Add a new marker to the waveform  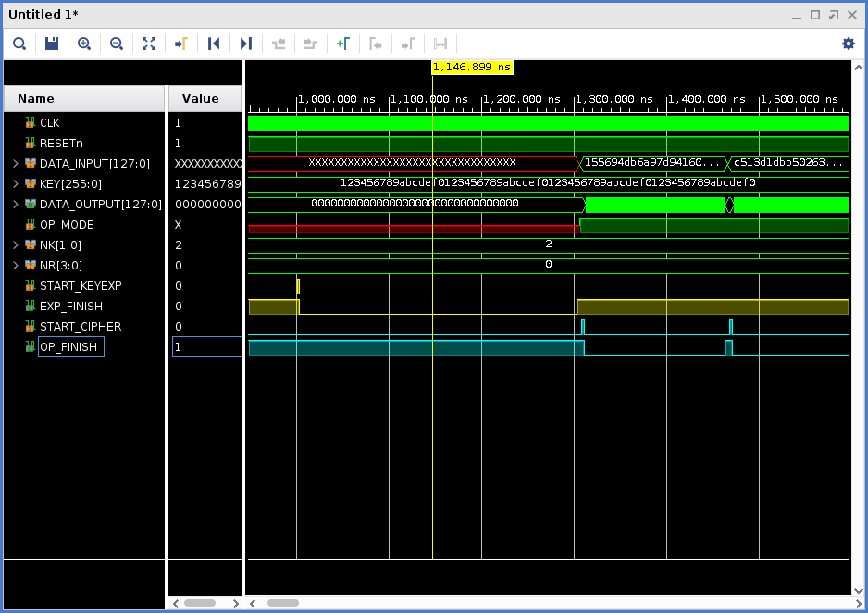[x=343, y=44]
